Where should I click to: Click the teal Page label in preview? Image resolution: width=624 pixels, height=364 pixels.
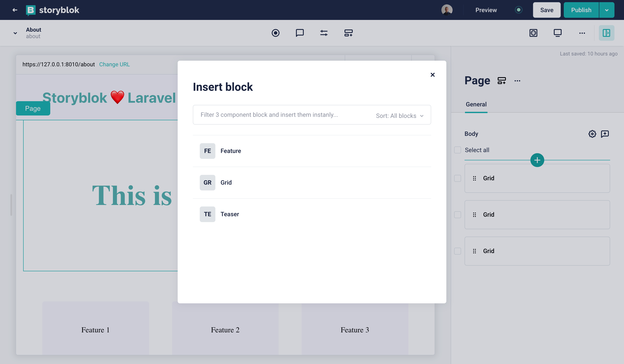tap(33, 108)
